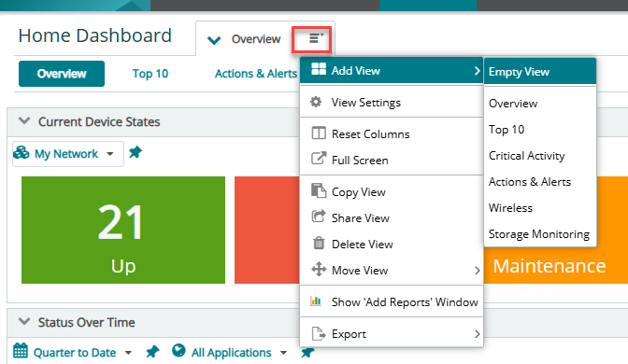Choose Move View menu entry
Screen dimensions: 628x364
392,271
